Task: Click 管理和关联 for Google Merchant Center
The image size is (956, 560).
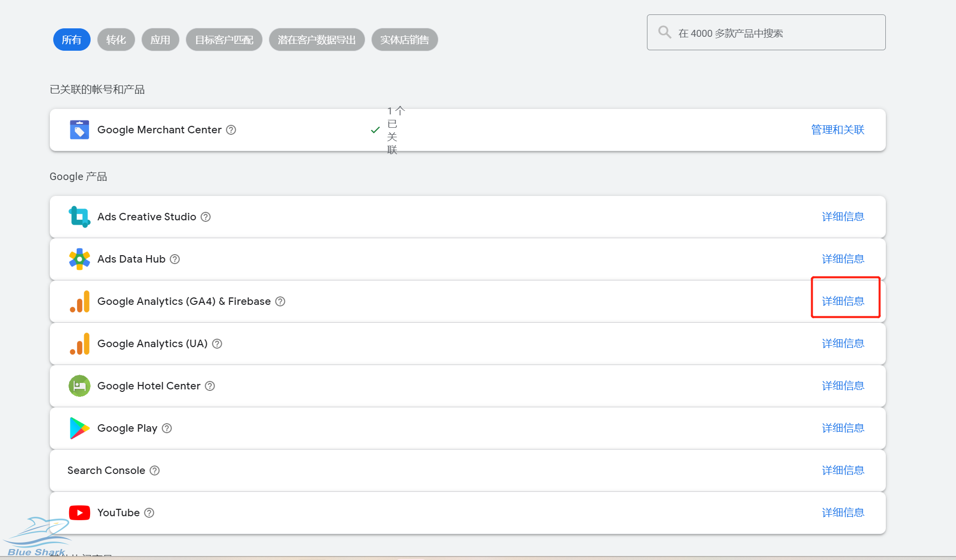Action: [x=838, y=130]
